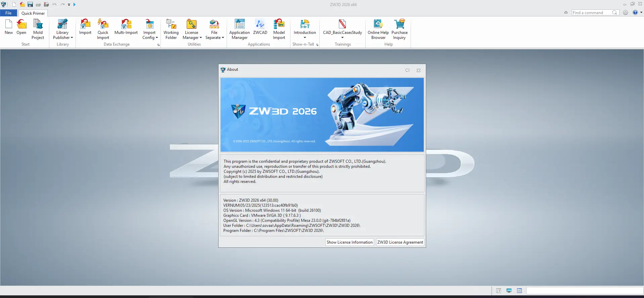Image resolution: width=644 pixels, height=298 pixels.
Task: Expand the File Separate dropdown arrow
Action: (x=223, y=38)
